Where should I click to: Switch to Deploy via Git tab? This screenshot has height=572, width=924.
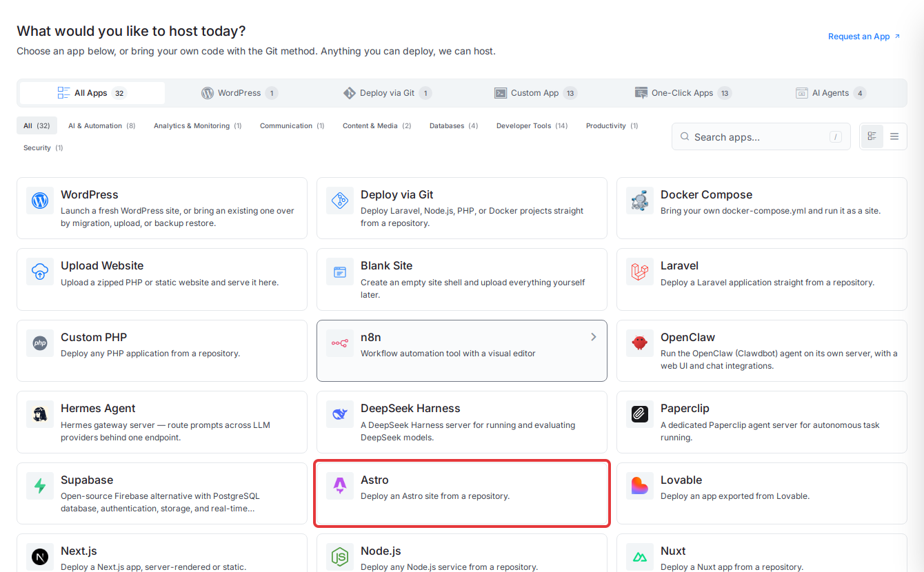point(388,93)
